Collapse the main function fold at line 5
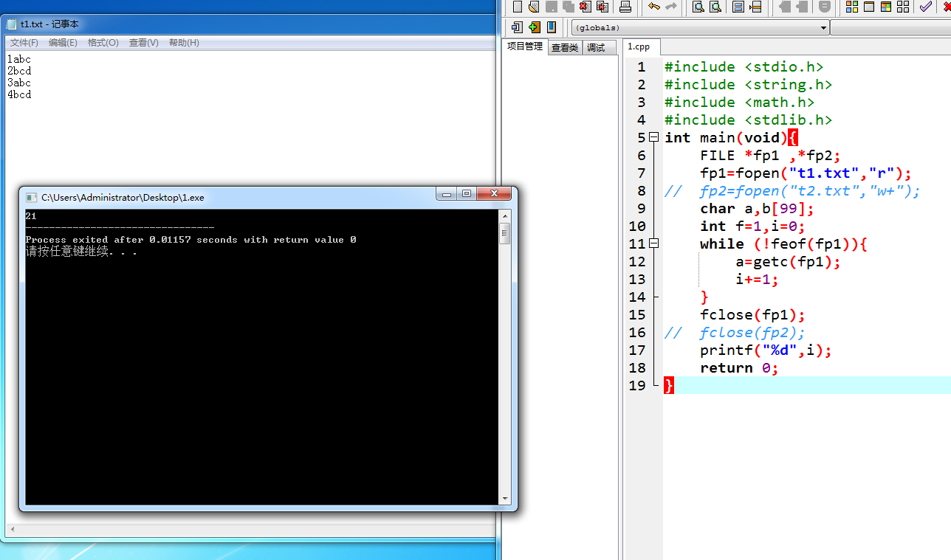The image size is (951, 560). 653,137
